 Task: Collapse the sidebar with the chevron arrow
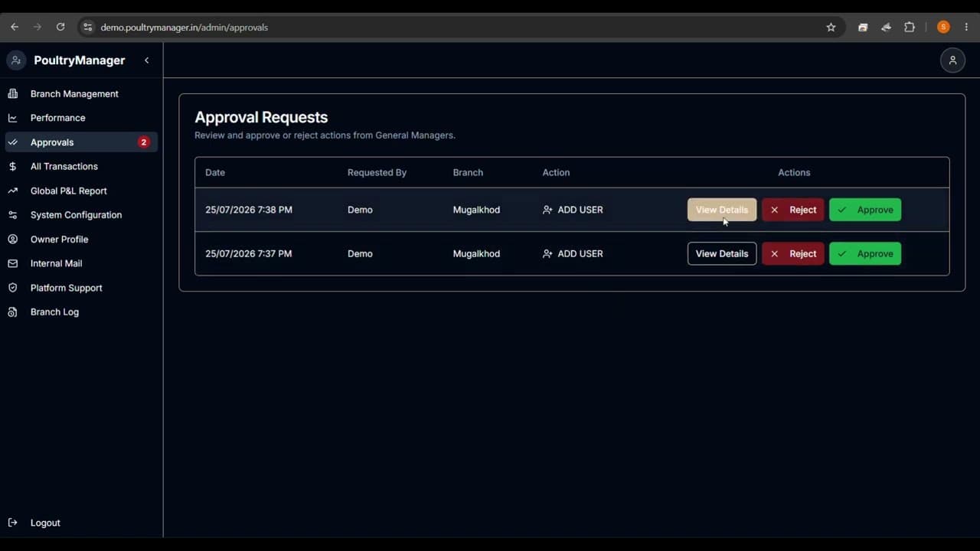(x=146, y=60)
